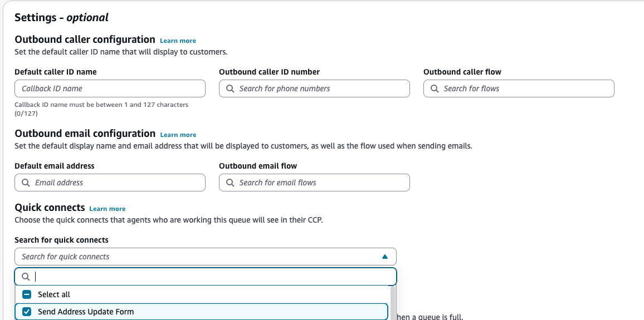644x320 pixels.
Task: Select the Send Address Update Form option
Action: [x=86, y=312]
